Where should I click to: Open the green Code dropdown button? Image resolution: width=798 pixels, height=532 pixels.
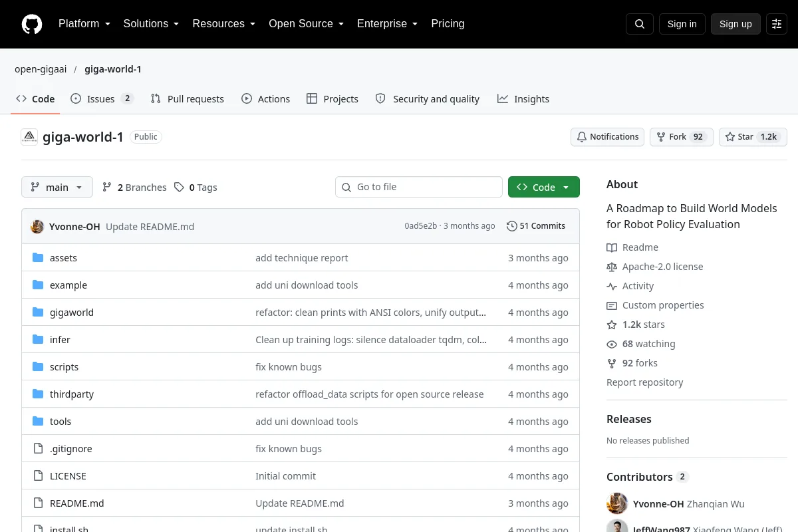pyautogui.click(x=544, y=187)
